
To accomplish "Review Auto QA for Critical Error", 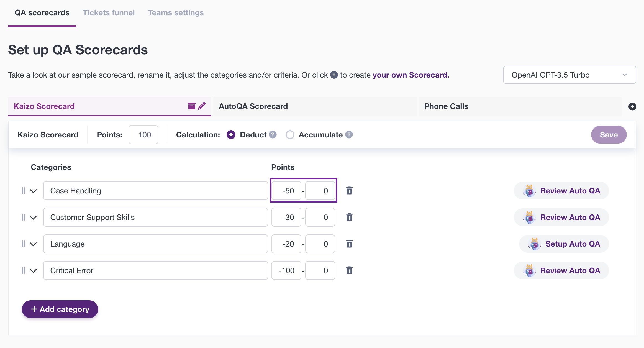I will click(561, 270).
